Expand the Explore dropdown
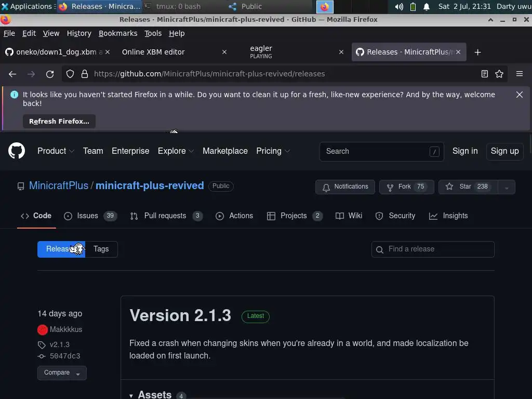Viewport: 532px width, 399px height. [x=176, y=151]
